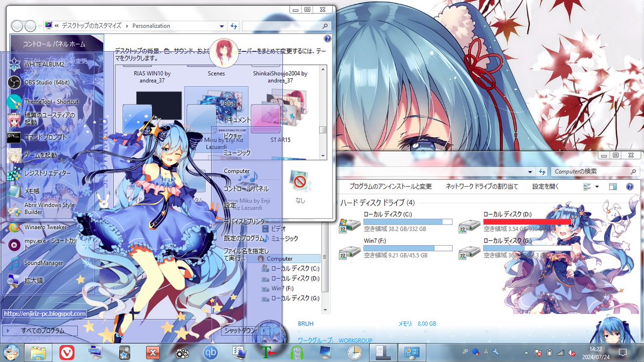Refresh the Personalization address bar
The image size is (644, 362).
(x=234, y=26)
